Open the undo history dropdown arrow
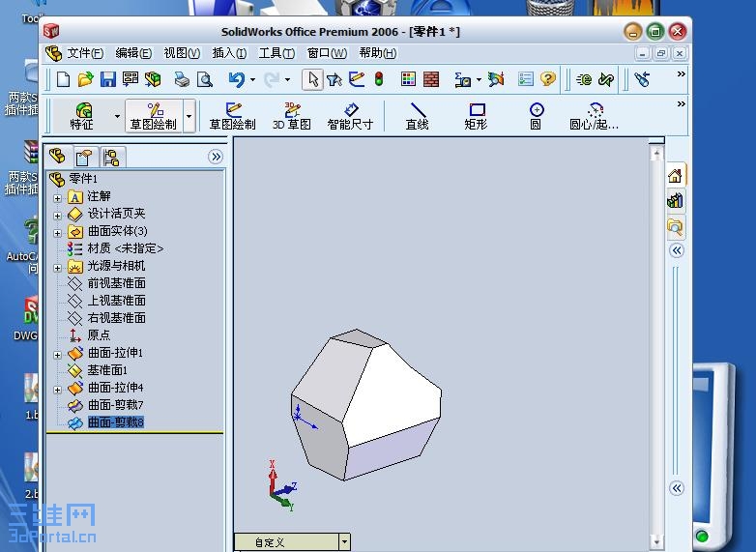Viewport: 756px width, 552px height. pyautogui.click(x=252, y=79)
